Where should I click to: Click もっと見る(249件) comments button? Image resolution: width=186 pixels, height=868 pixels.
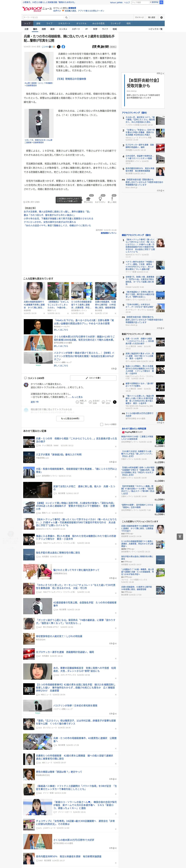(x=70, y=419)
